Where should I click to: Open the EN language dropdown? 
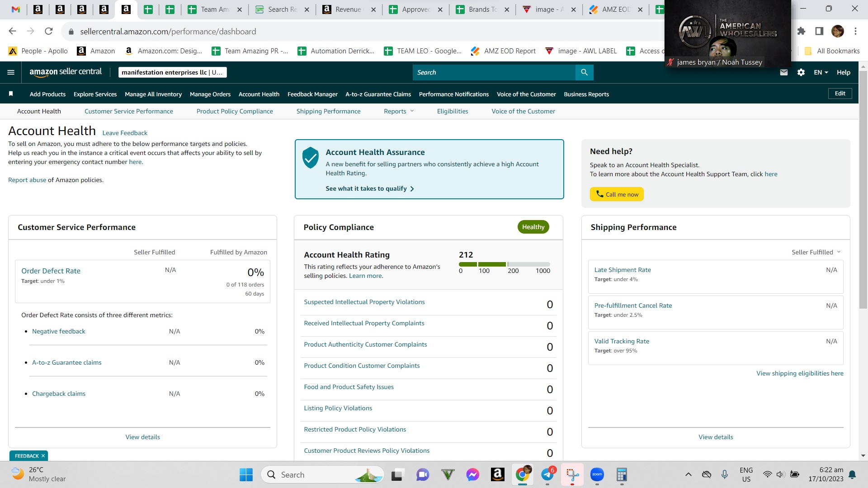pos(821,72)
